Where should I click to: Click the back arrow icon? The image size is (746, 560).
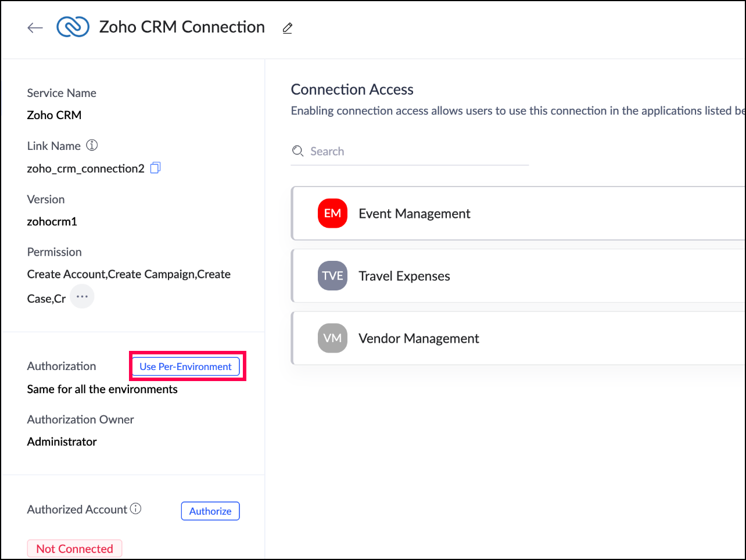tap(35, 28)
